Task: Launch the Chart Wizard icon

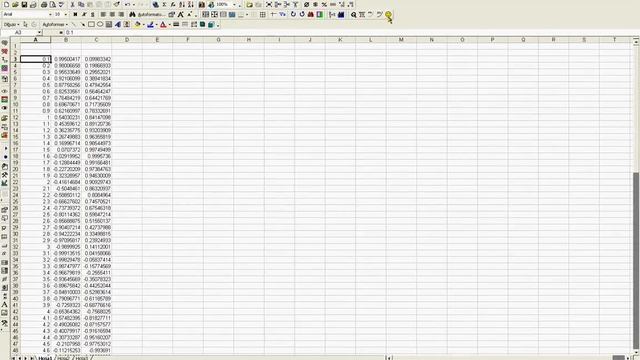Action: click(x=202, y=4)
